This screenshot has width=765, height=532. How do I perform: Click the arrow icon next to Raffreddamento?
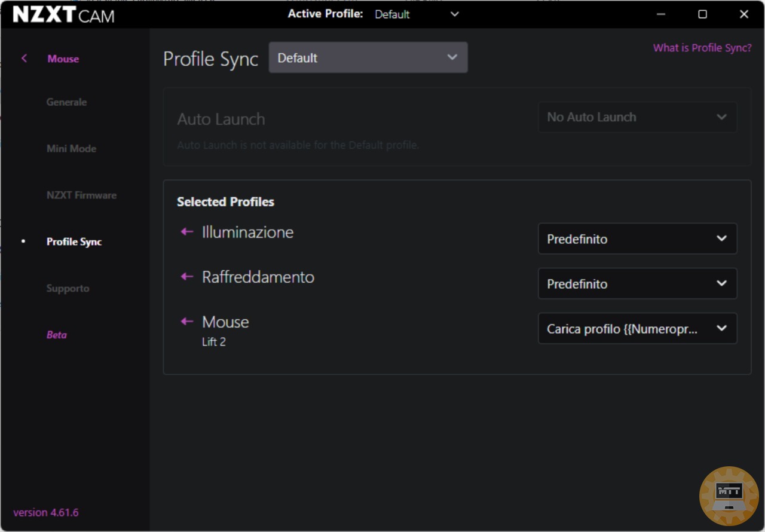(187, 277)
